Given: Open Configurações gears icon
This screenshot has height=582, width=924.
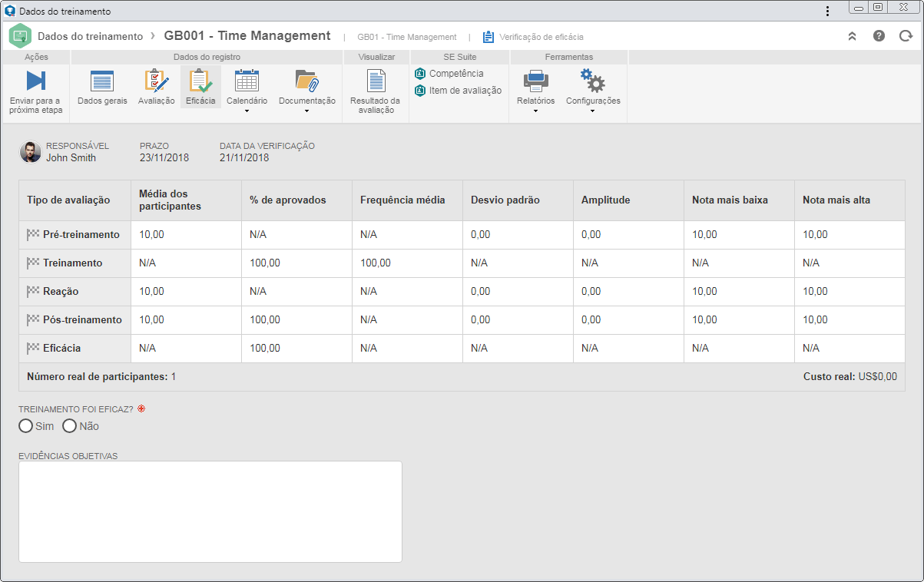Looking at the screenshot, I should (x=592, y=81).
